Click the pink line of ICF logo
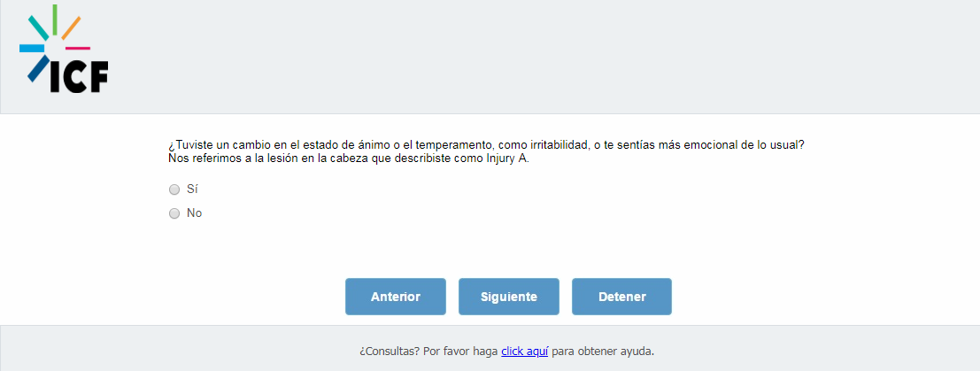The width and height of the screenshot is (980, 371). pyautogui.click(x=78, y=48)
